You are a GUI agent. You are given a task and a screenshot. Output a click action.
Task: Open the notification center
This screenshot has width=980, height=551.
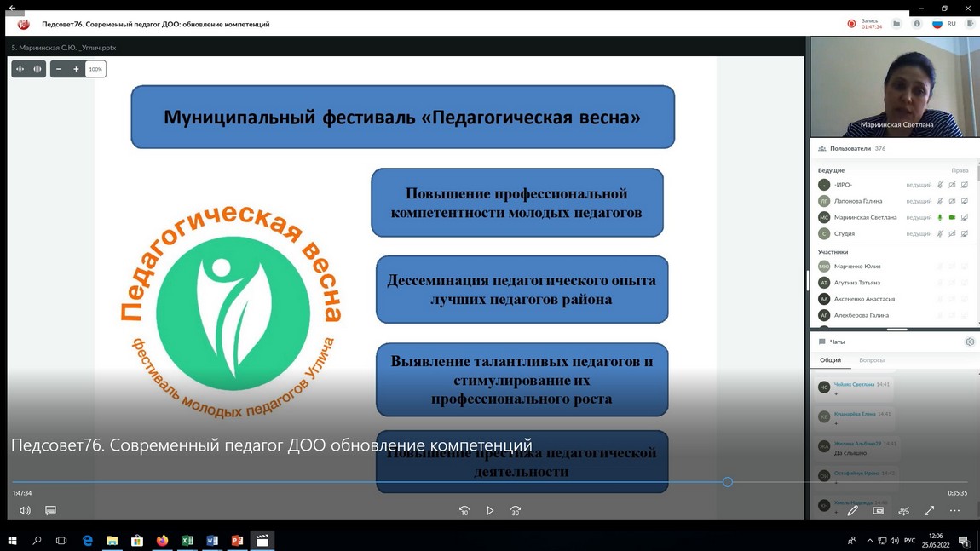coord(964,541)
